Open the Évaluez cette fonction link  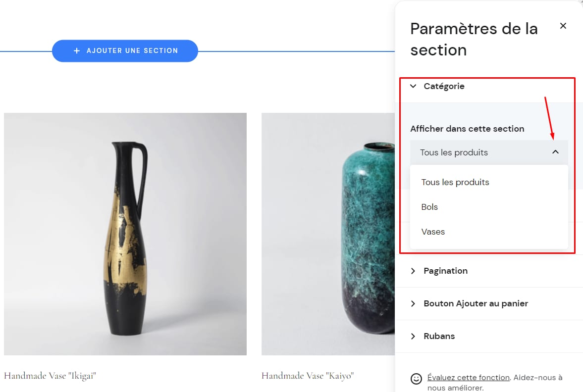pos(468,377)
